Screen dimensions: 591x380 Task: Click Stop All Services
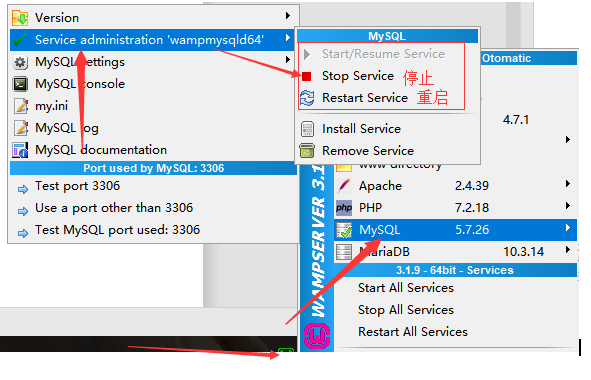(406, 310)
